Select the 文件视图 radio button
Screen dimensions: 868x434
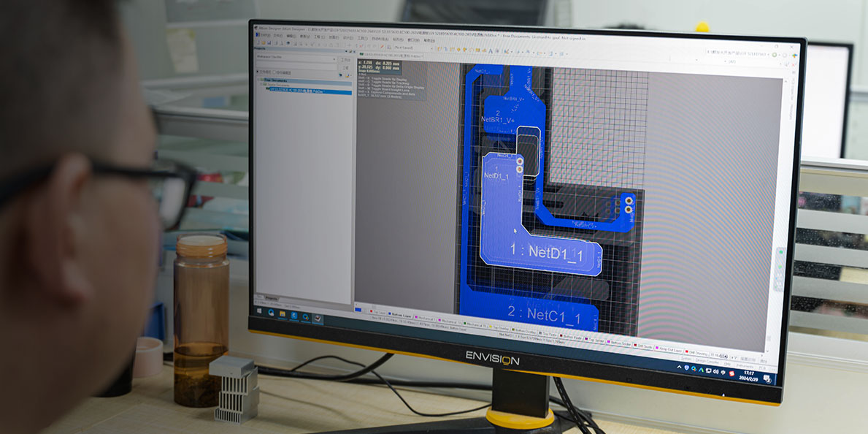pos(264,72)
